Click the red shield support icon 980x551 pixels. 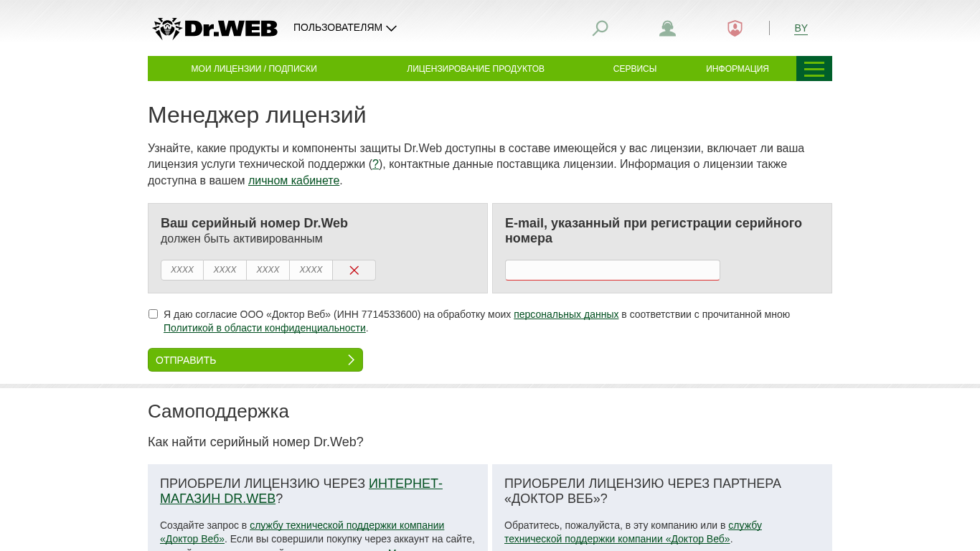click(735, 28)
